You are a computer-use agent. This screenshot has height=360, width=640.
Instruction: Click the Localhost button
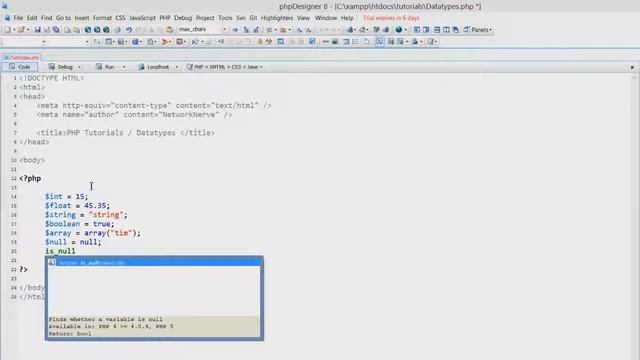click(154, 67)
